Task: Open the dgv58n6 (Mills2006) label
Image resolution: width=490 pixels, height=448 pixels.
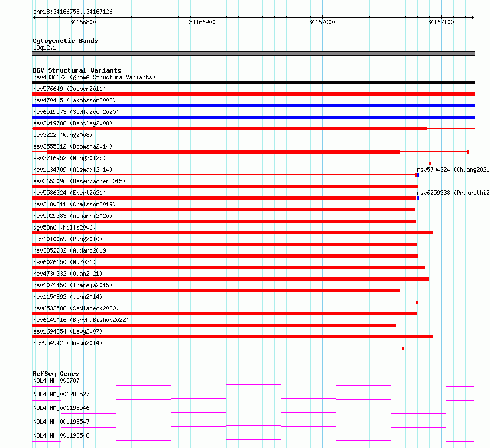Action: 64,227
